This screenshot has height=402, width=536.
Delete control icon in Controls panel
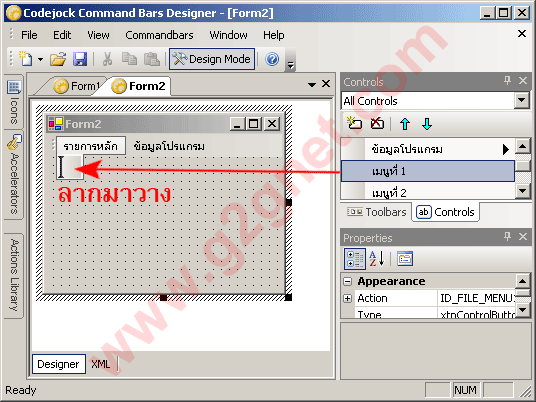point(377,123)
